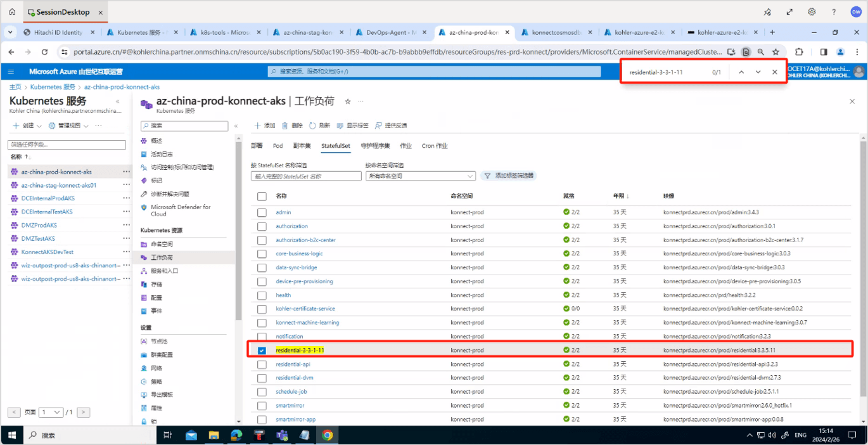
Task: Uncheck the residential-3-3-1-11 row checkbox
Action: point(262,351)
